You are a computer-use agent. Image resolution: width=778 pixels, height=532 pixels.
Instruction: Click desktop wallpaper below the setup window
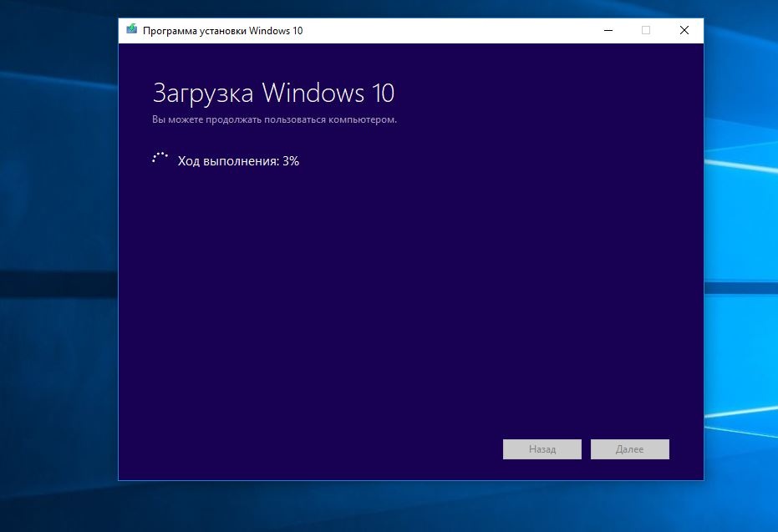(409, 507)
